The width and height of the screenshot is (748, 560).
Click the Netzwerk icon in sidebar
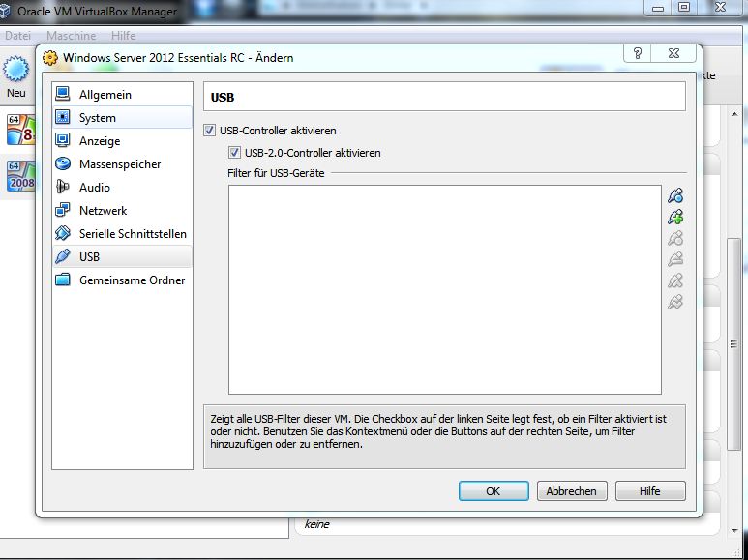[63, 211]
